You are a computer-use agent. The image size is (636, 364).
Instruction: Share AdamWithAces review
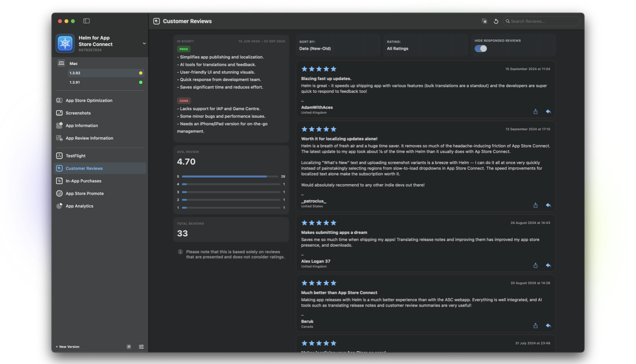tap(536, 112)
